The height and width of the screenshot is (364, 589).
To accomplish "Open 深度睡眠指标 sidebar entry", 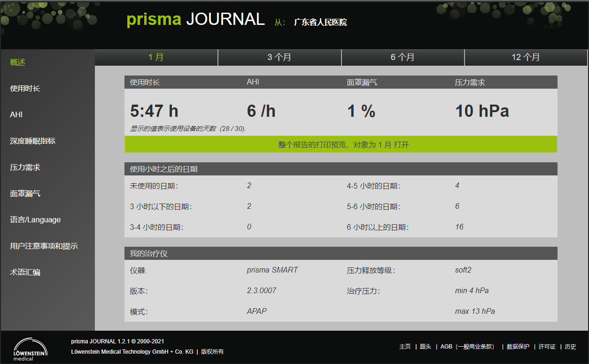I will click(x=33, y=141).
